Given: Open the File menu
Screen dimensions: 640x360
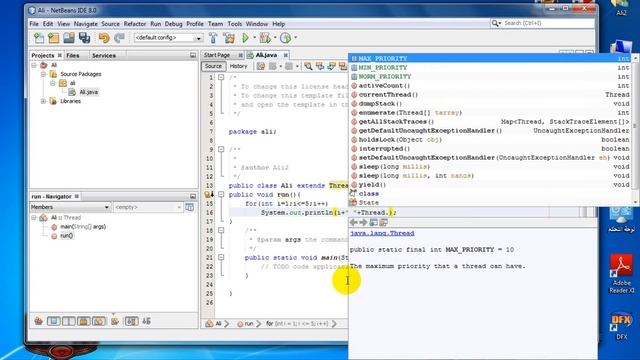Looking at the screenshot, I should click(x=34, y=24).
